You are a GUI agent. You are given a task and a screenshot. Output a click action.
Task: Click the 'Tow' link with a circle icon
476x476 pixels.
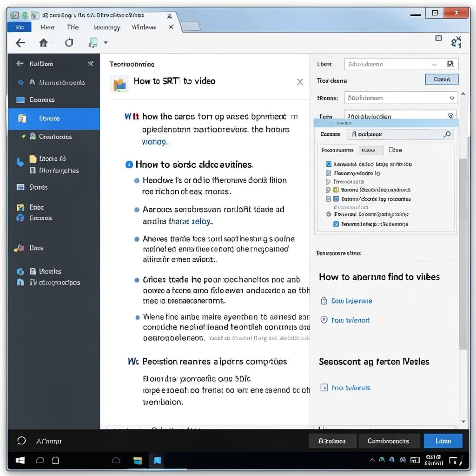tap(350, 320)
